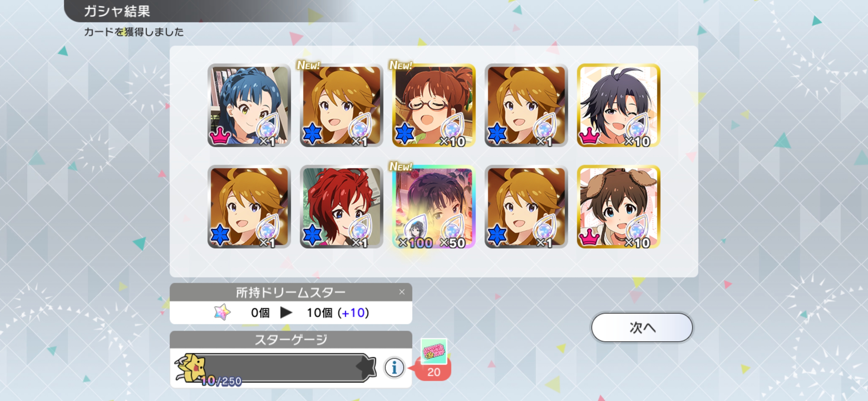The width and height of the screenshot is (868, 401).
Task: Click the ガシャ結果 title header
Action: 117,11
